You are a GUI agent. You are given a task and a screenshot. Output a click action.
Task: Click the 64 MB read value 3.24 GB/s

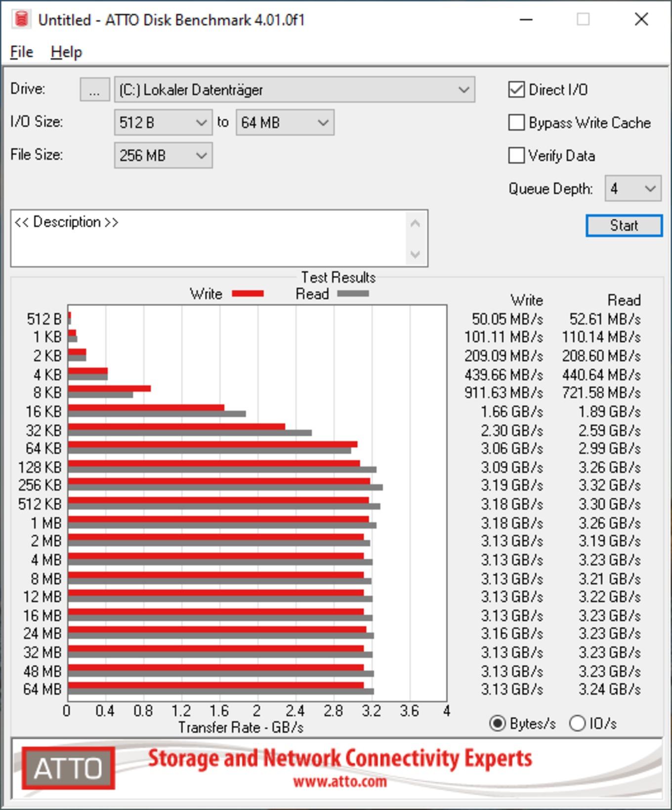click(x=610, y=689)
